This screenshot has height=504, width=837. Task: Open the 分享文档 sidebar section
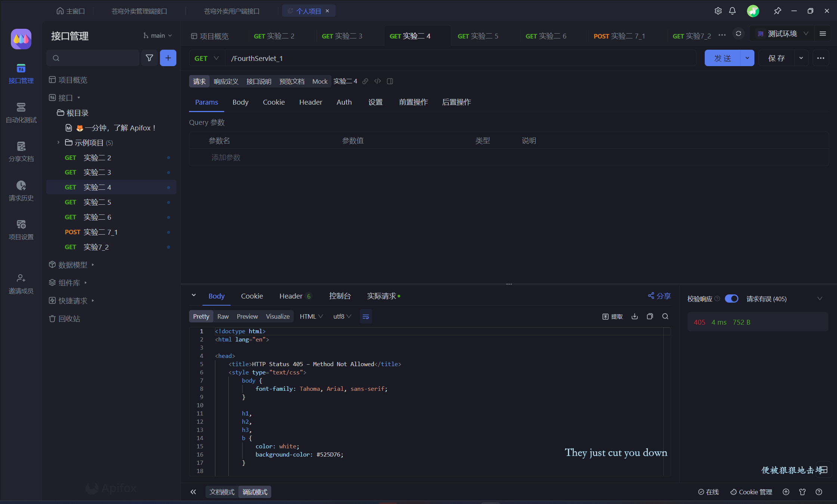pos(21,152)
